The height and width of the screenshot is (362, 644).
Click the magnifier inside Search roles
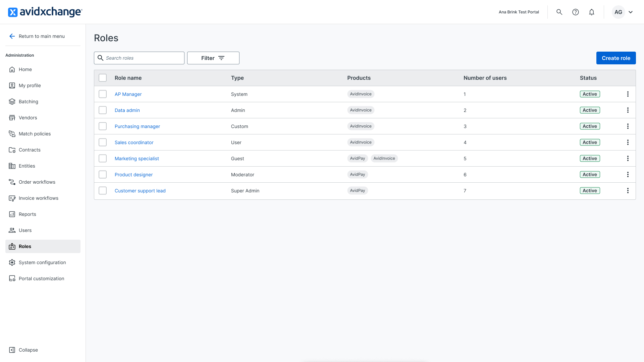pos(100,58)
